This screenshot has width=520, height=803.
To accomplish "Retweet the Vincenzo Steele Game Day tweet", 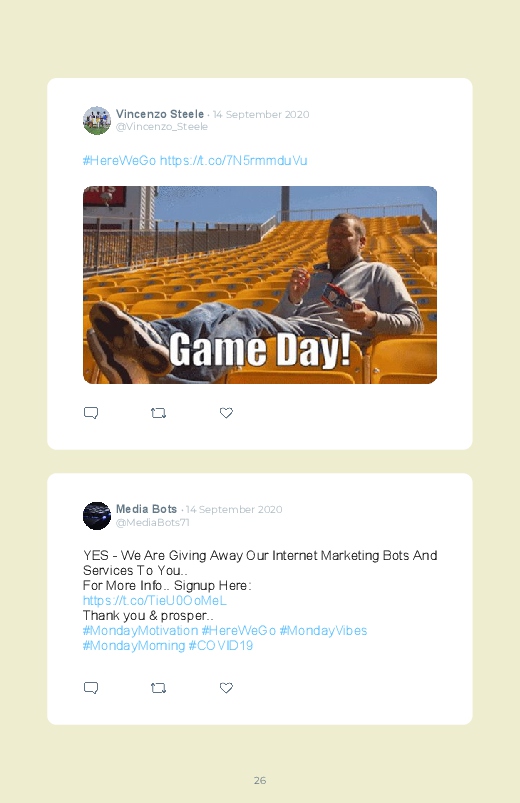I will click(x=158, y=413).
